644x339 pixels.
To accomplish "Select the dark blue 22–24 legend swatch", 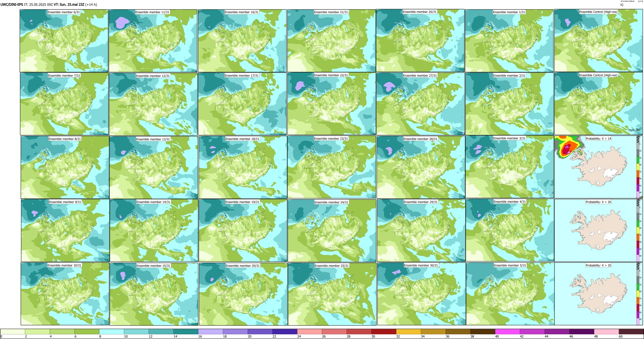I will point(285,332).
